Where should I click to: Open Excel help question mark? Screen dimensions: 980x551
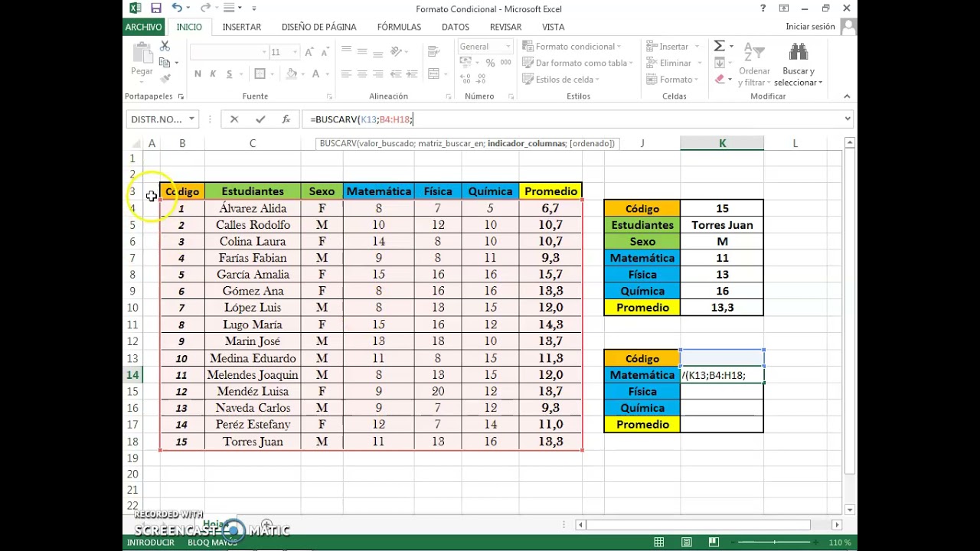click(x=763, y=8)
